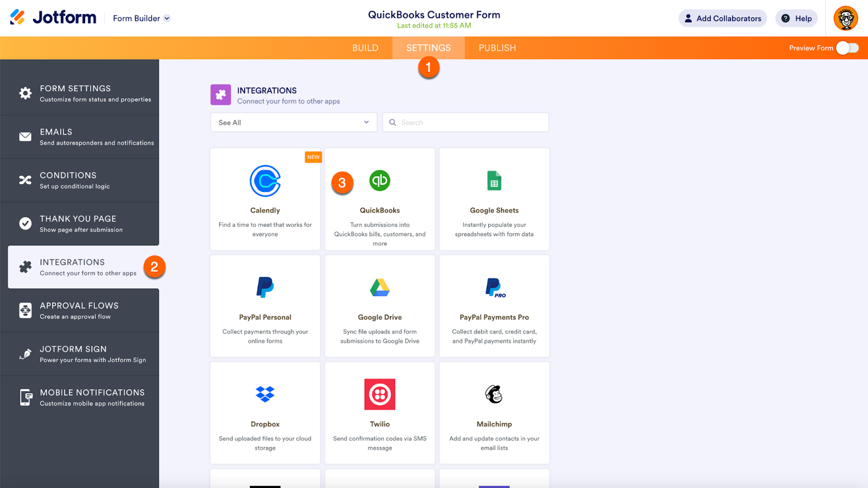
Task: Click the Help button
Action: coord(796,18)
